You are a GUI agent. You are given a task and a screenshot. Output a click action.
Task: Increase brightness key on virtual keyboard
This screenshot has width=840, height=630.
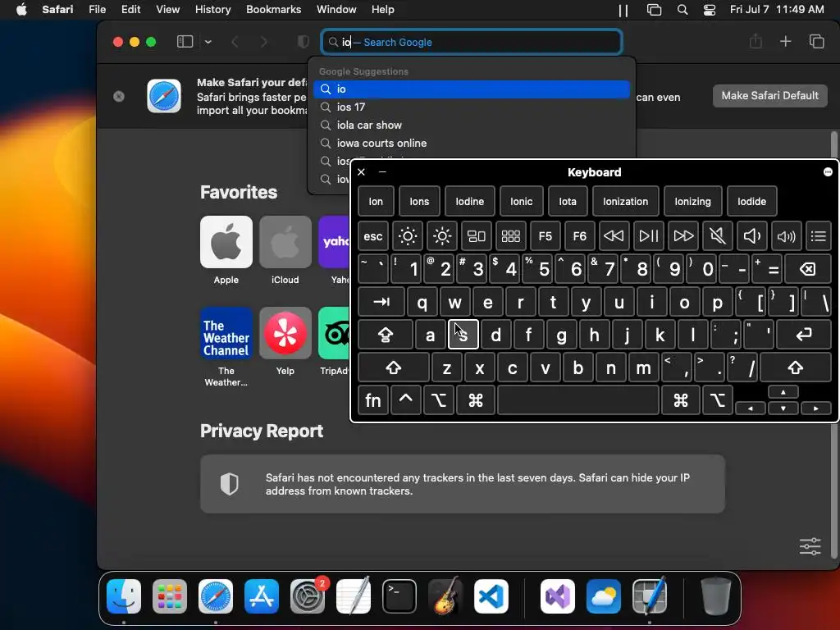pos(442,236)
